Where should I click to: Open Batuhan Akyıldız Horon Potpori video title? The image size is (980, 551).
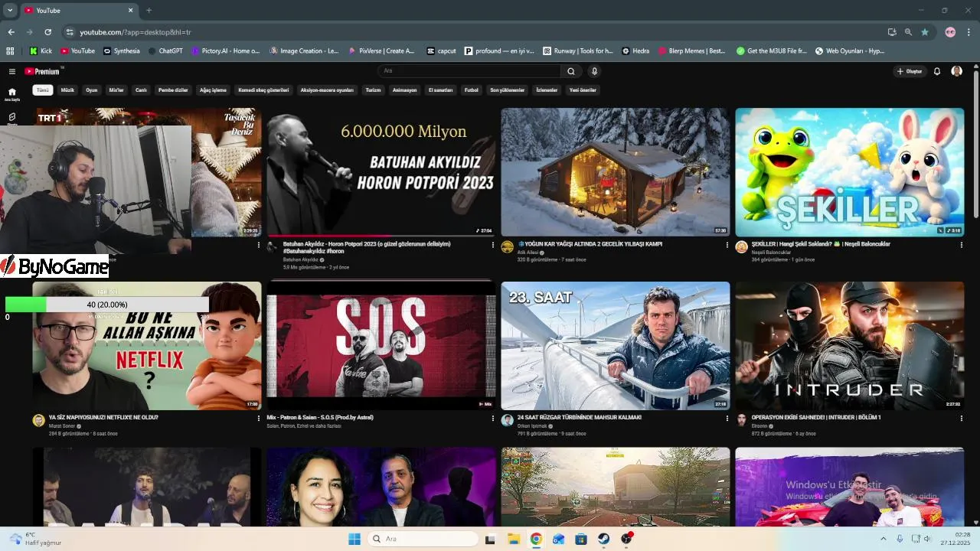click(367, 247)
